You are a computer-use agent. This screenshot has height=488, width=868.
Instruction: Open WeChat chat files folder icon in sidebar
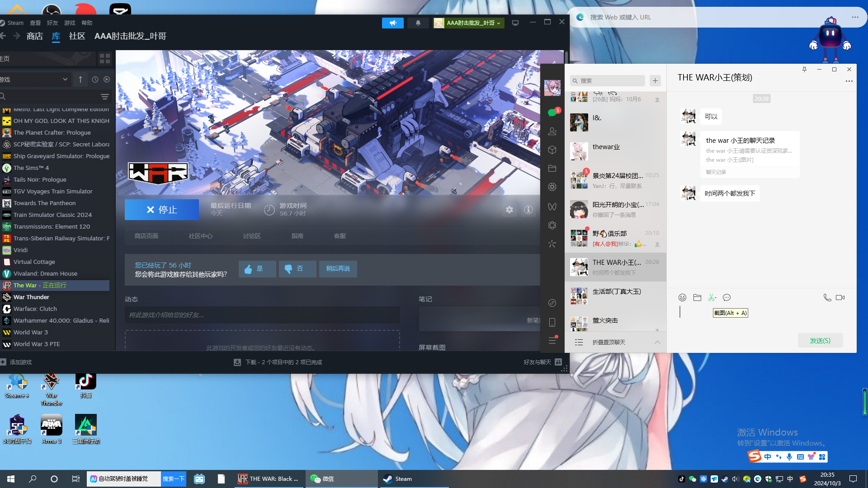pos(552,169)
